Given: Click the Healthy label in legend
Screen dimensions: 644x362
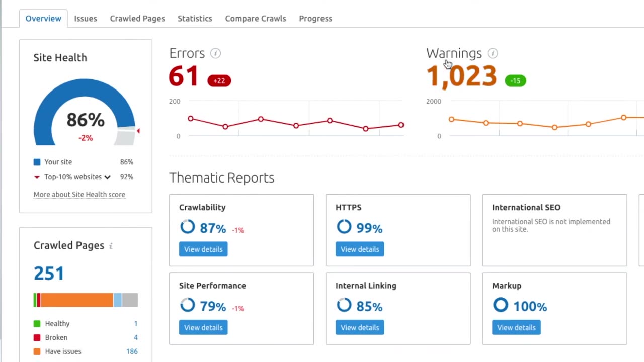Looking at the screenshot, I should 57,324.
